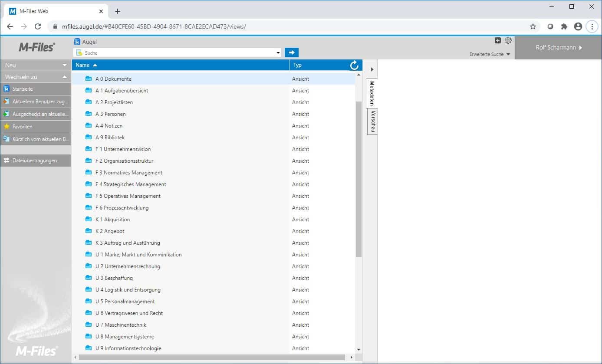Image resolution: width=602 pixels, height=364 pixels.
Task: Click the blue search arrow button
Action: point(292,52)
